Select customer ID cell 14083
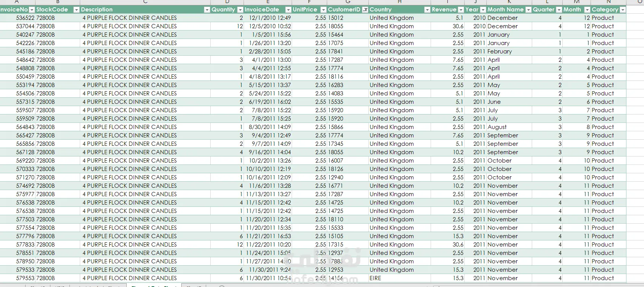Viewport: 644px width, 287px height. tap(348, 94)
